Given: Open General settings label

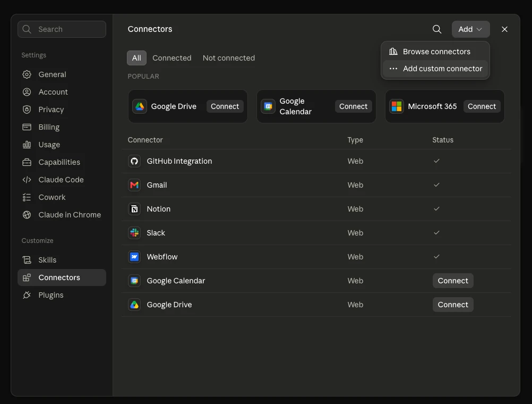Looking at the screenshot, I should pos(52,74).
